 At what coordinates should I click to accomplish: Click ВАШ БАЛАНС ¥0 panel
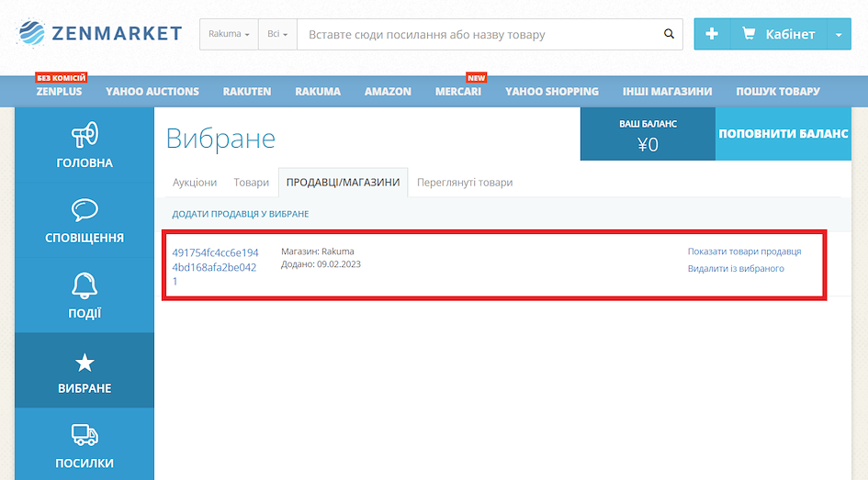pyautogui.click(x=648, y=134)
